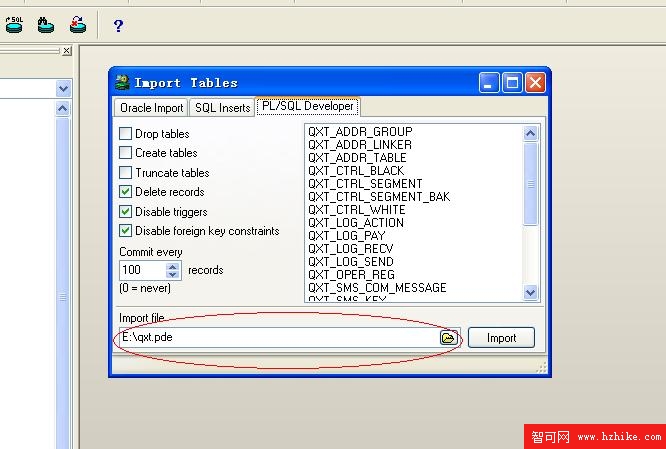Uncheck the Delete records checkbox
This screenshot has width=666, height=449.
tap(125, 192)
